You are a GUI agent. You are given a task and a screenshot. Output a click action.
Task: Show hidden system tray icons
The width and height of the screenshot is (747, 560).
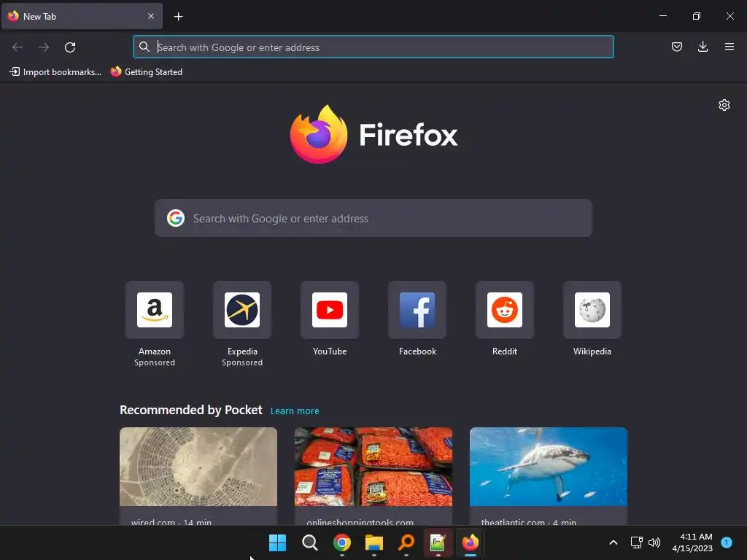(x=614, y=542)
